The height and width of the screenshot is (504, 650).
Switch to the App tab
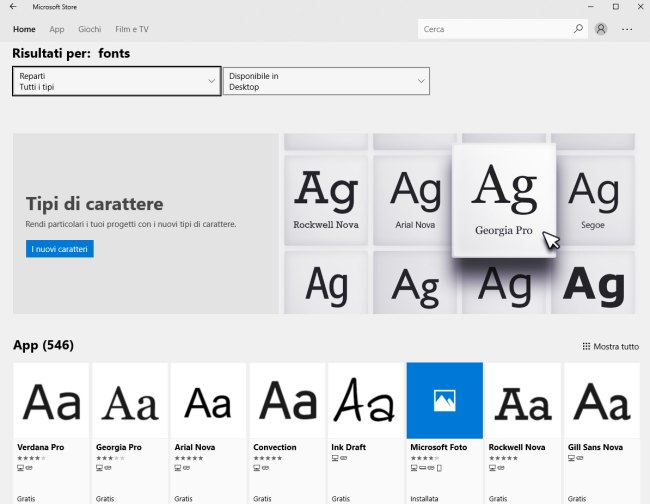click(x=57, y=29)
